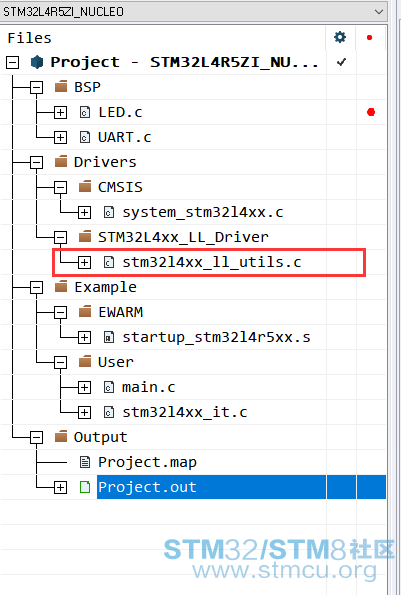
Task: Open the STM32L4R5ZI_NUCLEO configuration dropdown
Action: click(x=193, y=11)
